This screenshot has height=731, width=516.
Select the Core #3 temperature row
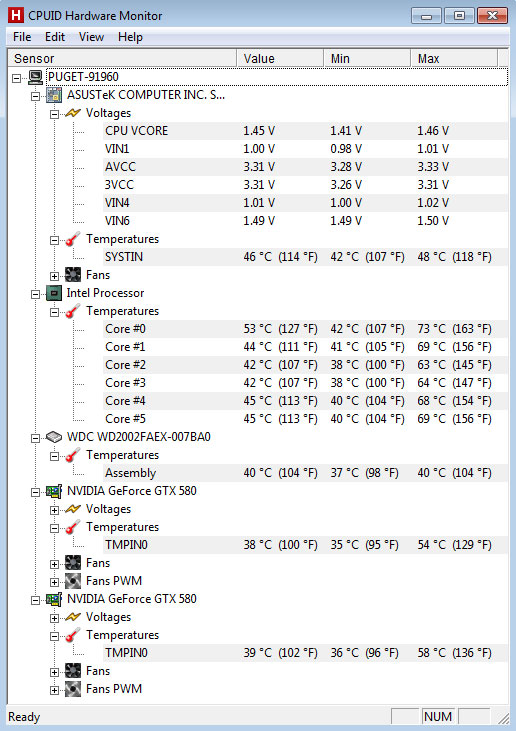[x=305, y=383]
